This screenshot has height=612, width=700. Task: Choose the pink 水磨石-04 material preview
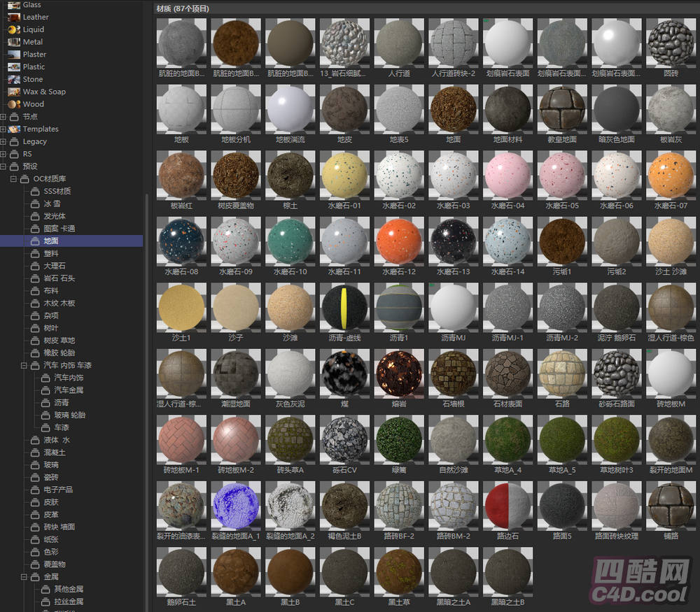507,176
